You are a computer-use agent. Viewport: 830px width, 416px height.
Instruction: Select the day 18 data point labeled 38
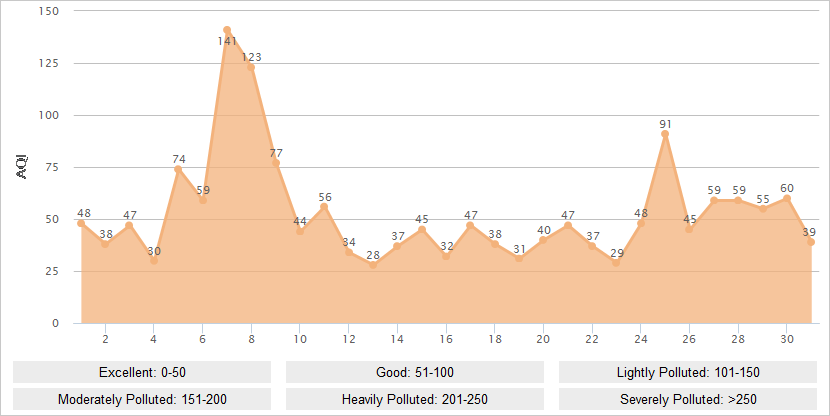point(495,244)
